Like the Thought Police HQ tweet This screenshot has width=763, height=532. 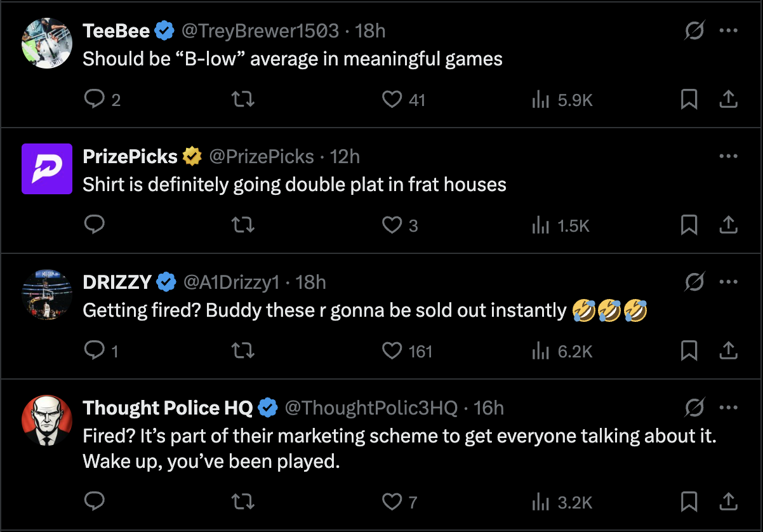pos(392,502)
